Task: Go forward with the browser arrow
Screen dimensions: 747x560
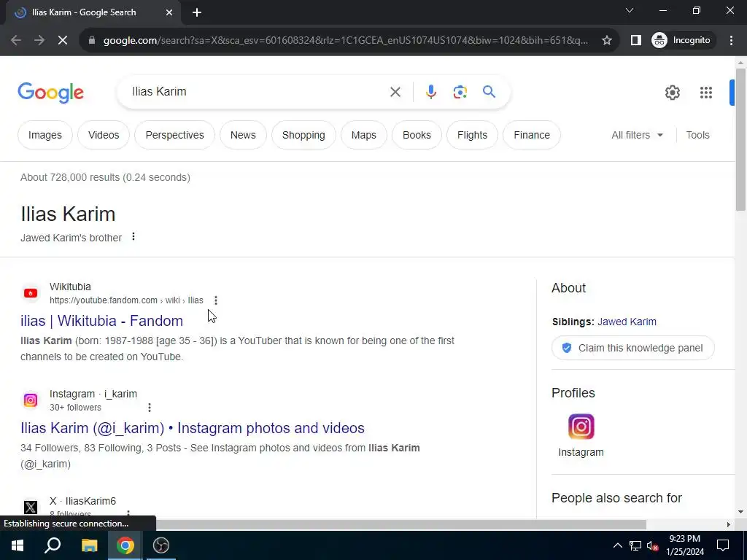Action: click(x=39, y=41)
